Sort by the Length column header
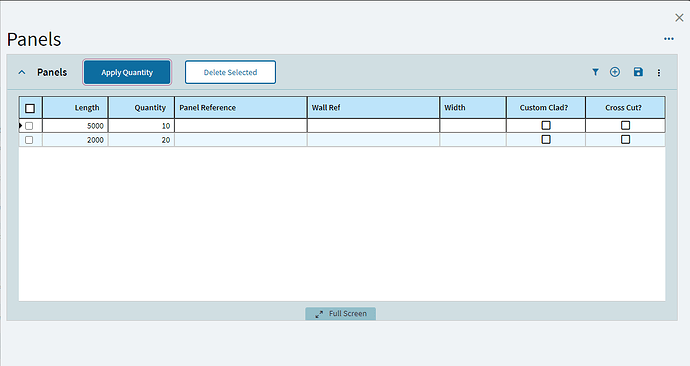 (75, 108)
